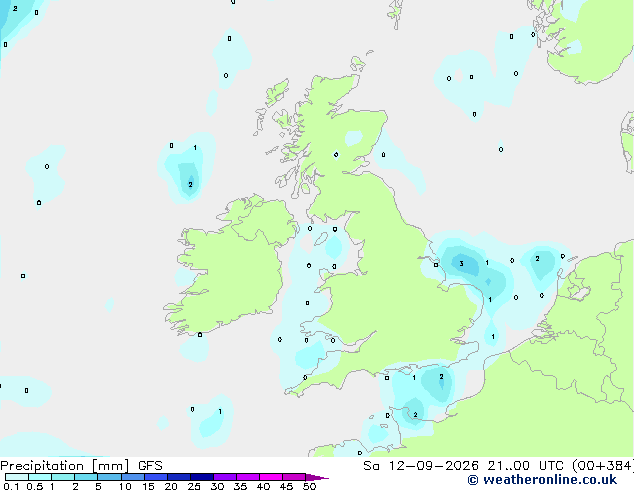
Task: Click the legend label '10'
Action: [x=125, y=486]
